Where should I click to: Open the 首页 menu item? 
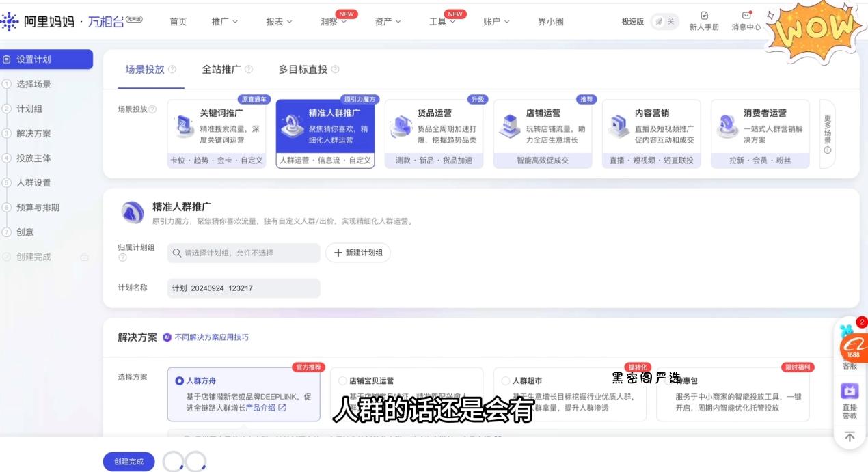[x=178, y=22]
